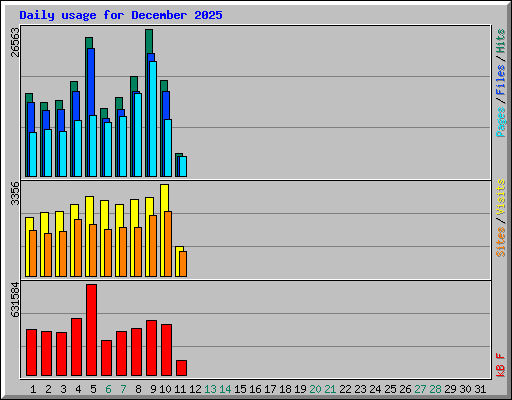Click day 16 on the x-axis
Screen dimensions: 512x400
tap(255, 389)
